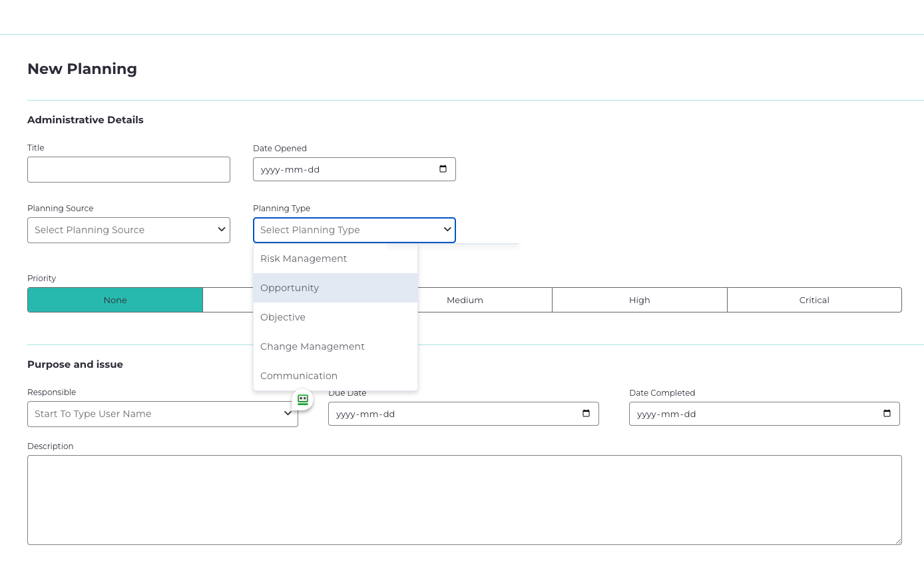Open the Date Completed calendar picker icon
Viewport: 924px width, 561px height.
(887, 414)
